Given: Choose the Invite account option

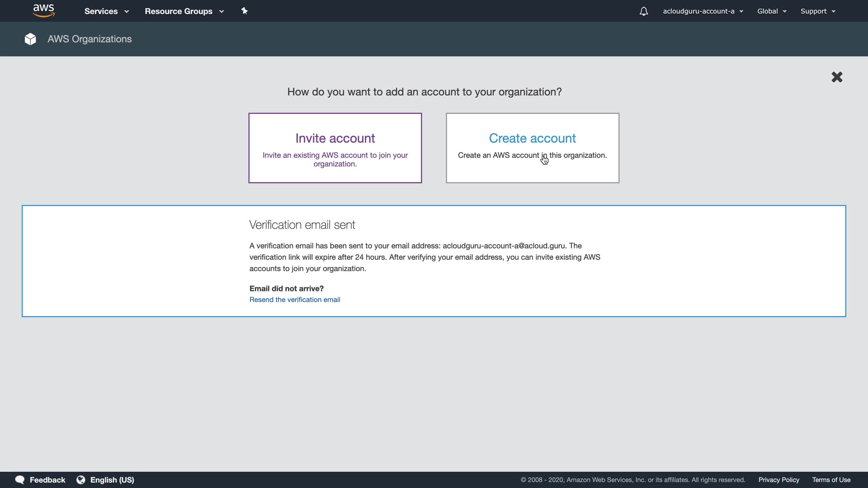Looking at the screenshot, I should [335, 148].
